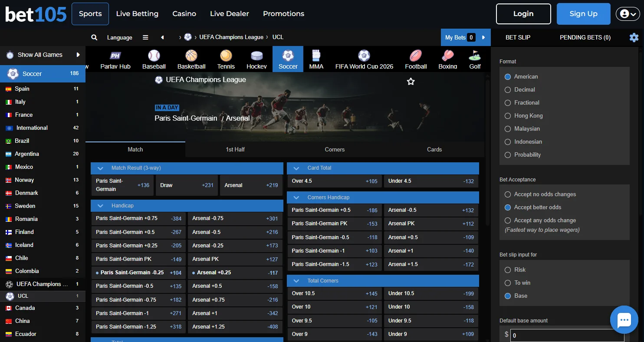Bet on Arsenal match result +219

point(251,185)
